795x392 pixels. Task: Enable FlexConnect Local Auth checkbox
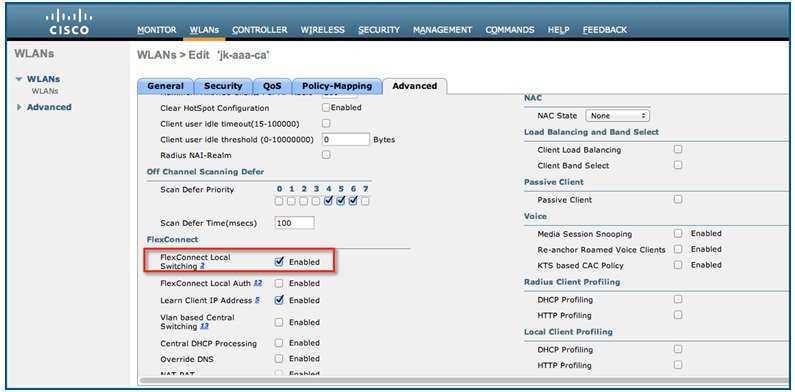tap(279, 283)
